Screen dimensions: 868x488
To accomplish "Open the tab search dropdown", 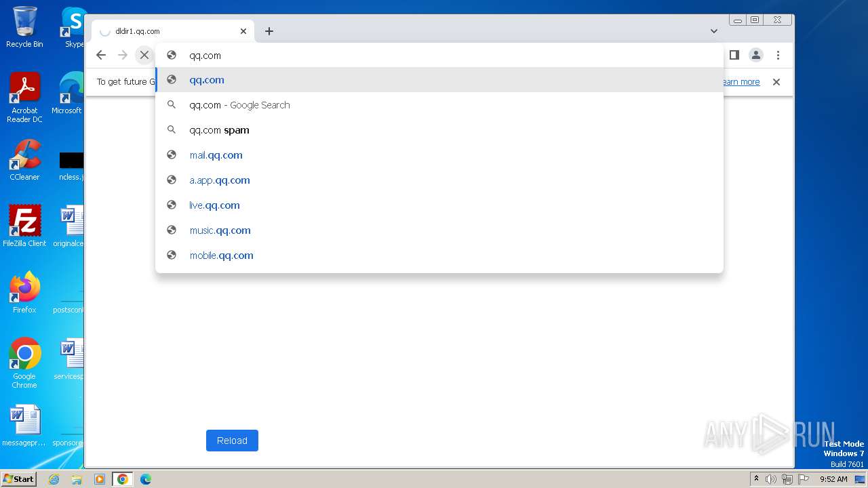I will [714, 31].
